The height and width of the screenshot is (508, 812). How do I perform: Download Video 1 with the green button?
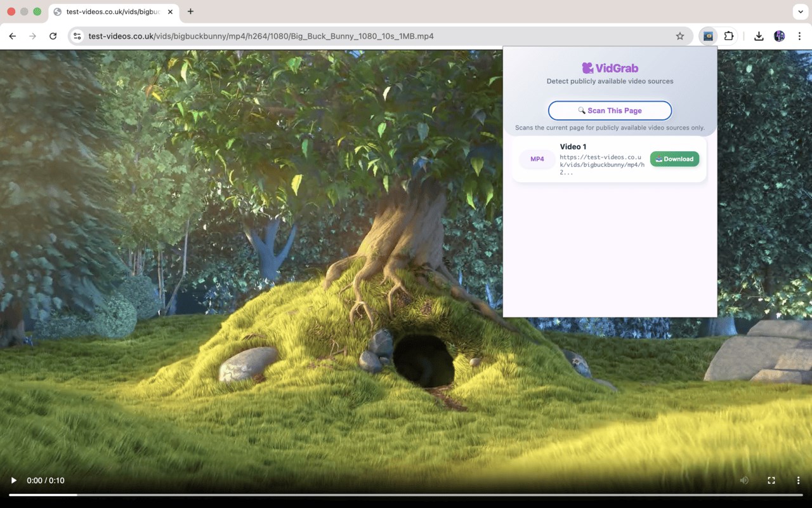coord(674,159)
